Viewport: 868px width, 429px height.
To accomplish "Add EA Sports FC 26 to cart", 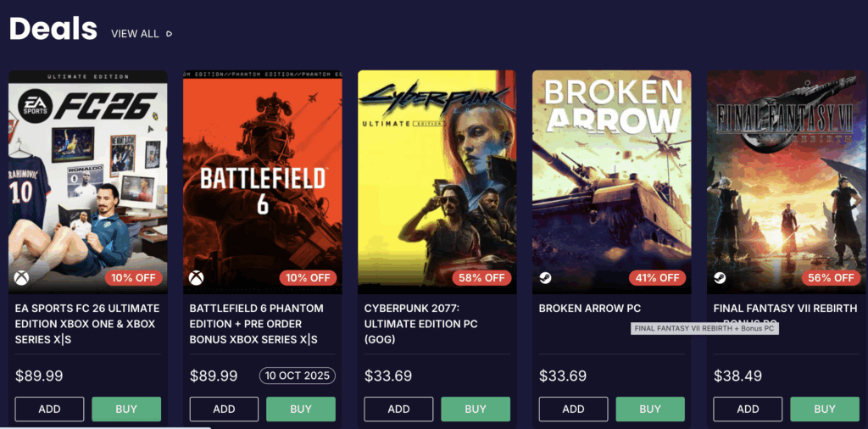I will coord(49,409).
